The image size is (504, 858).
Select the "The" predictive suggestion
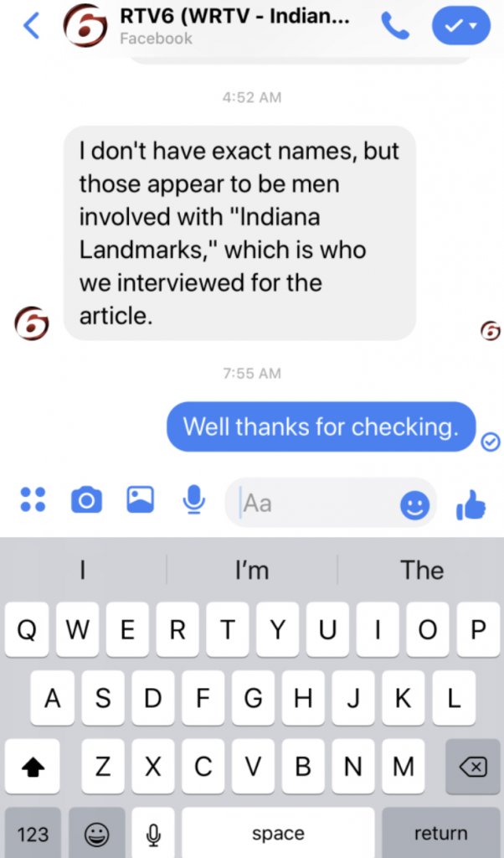click(x=421, y=570)
